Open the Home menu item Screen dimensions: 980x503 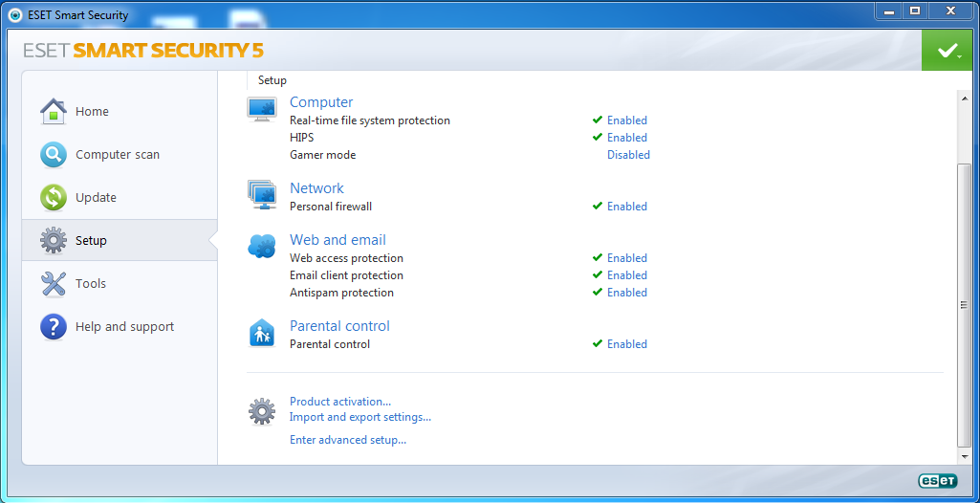tap(92, 111)
